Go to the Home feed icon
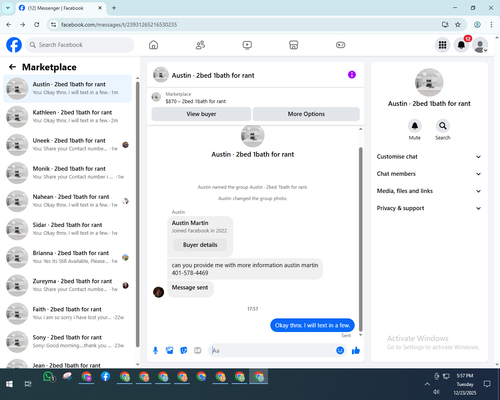The width and height of the screenshot is (500, 400). (x=153, y=45)
